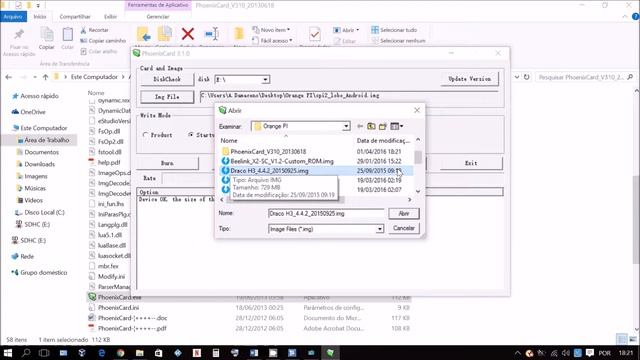Select Disco Local (C:) in sidebar
Screen dimensions: 640x360
(x=40, y=213)
